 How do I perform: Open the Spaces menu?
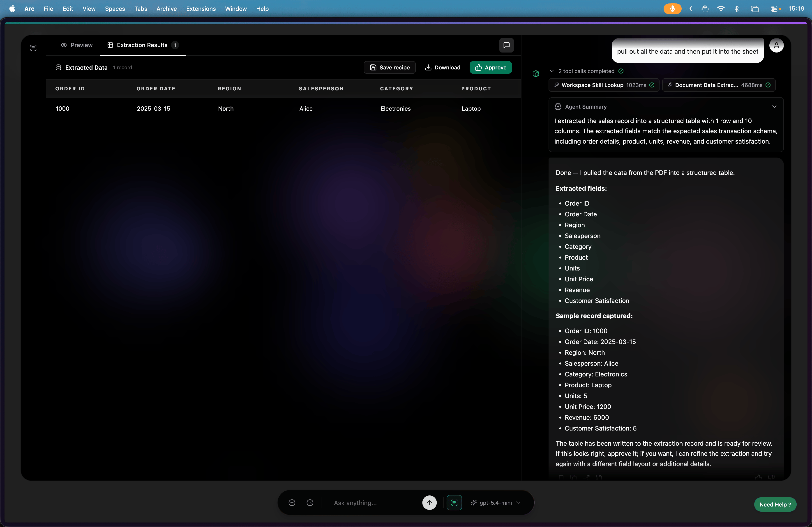(115, 9)
